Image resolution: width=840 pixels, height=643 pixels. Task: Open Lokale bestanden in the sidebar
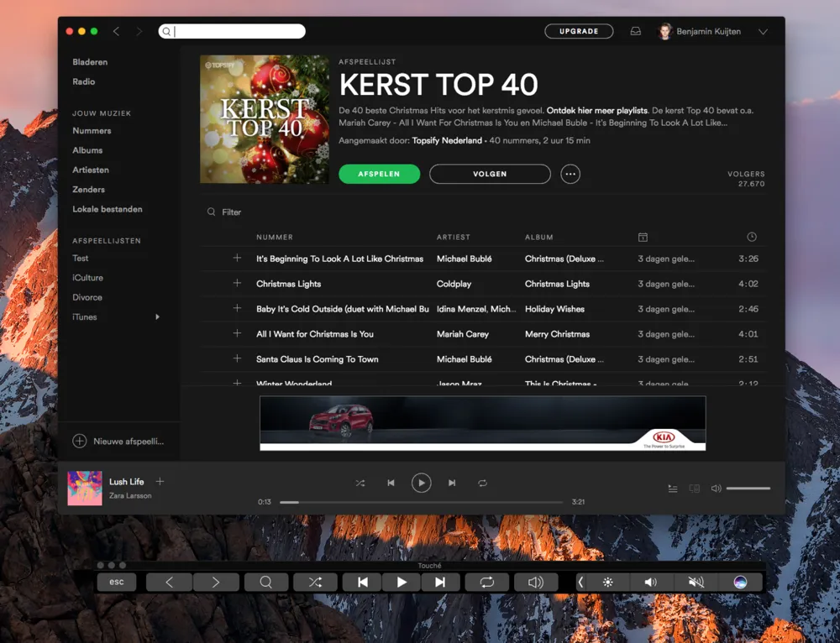[x=108, y=209]
